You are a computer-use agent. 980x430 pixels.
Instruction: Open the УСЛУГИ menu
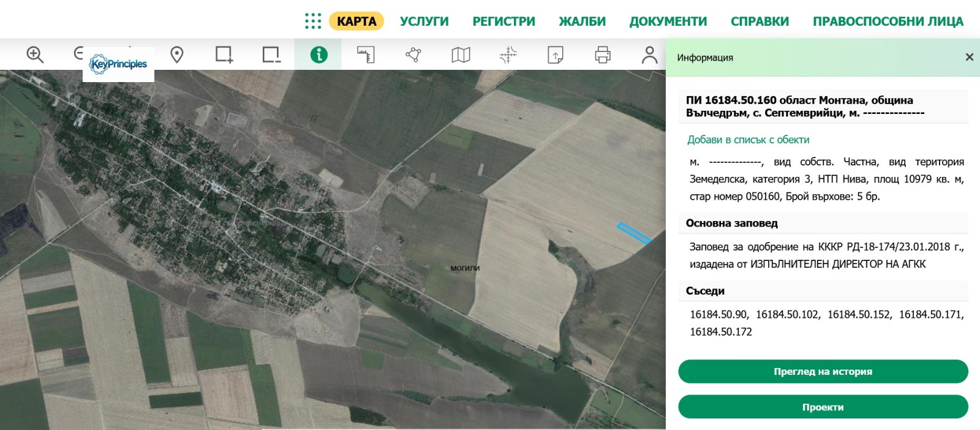[x=424, y=21]
